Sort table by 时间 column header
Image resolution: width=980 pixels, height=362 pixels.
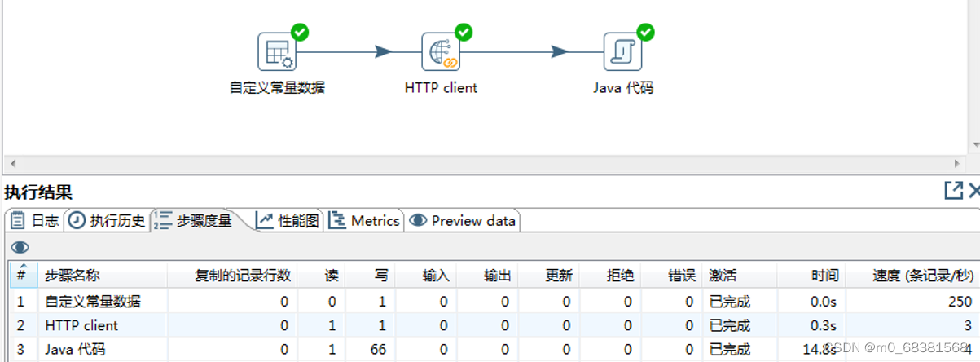click(811, 275)
